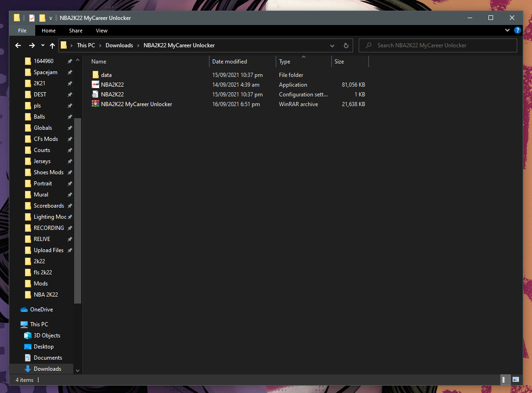Open the Courts pinned folder
Viewport: 532px width, 393px height.
(42, 150)
